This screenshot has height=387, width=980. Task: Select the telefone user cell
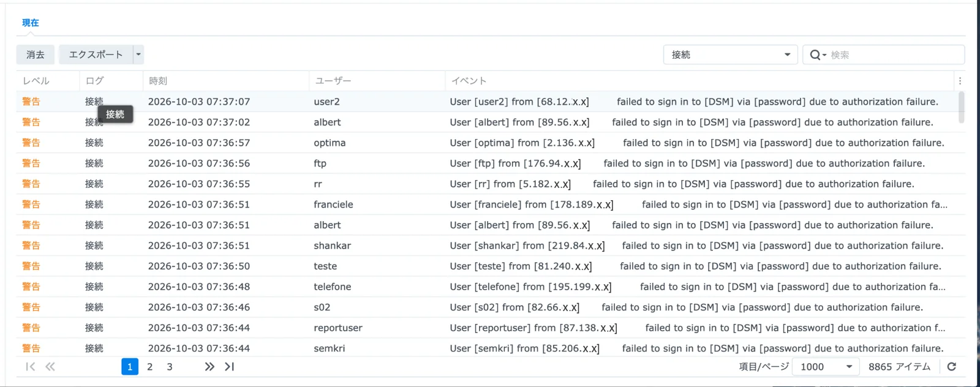coord(333,287)
